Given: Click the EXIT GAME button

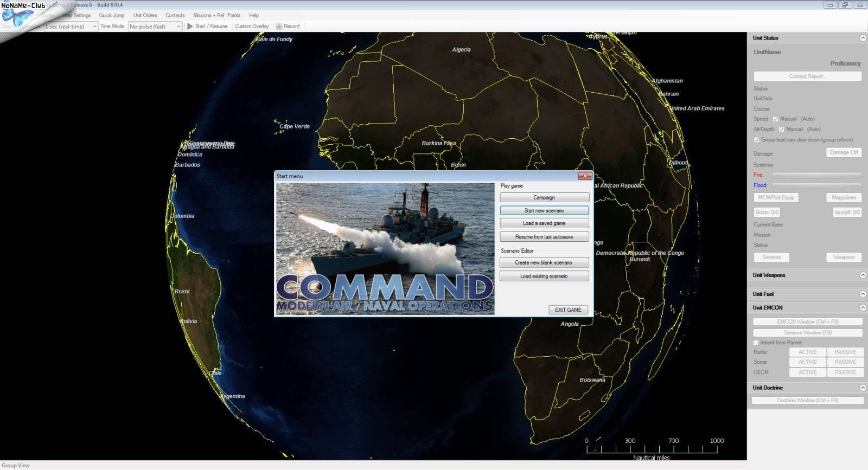Looking at the screenshot, I should (568, 310).
